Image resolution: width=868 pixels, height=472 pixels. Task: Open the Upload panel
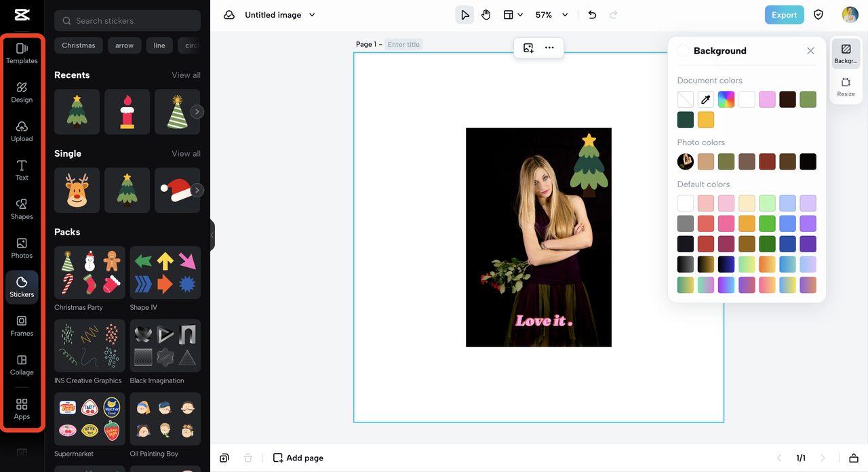tap(22, 132)
